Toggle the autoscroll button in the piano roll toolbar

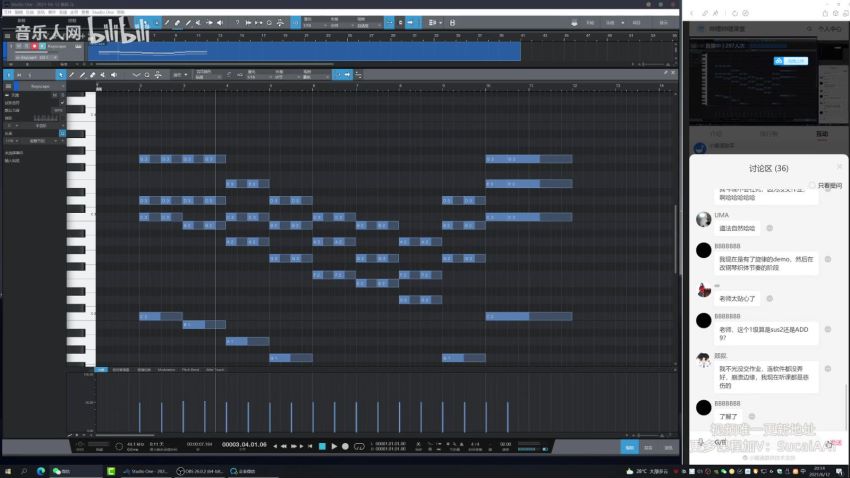347,75
